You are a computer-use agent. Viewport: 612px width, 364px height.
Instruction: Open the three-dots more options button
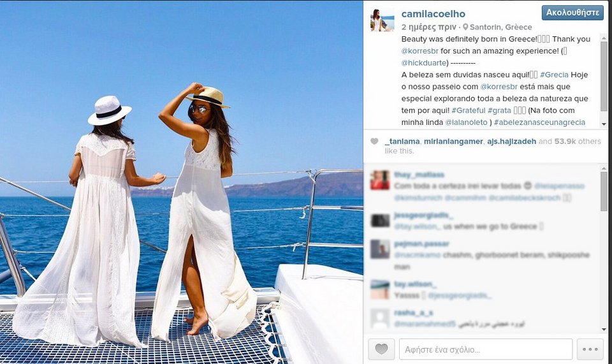point(590,349)
